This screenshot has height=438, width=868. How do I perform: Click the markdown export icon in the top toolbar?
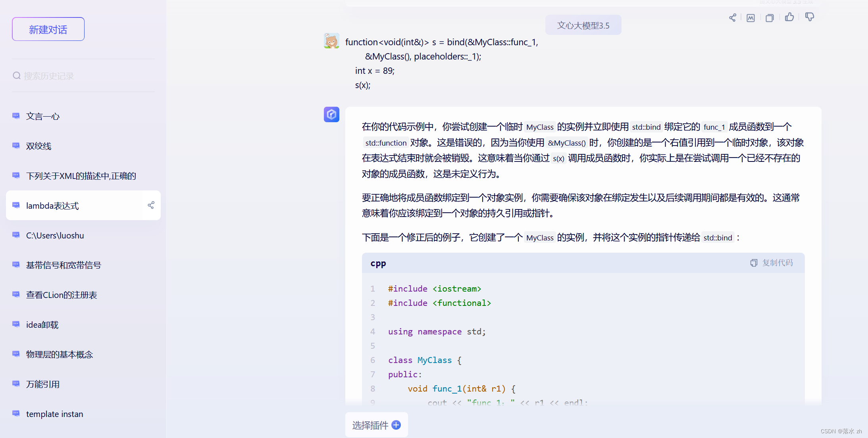[751, 18]
